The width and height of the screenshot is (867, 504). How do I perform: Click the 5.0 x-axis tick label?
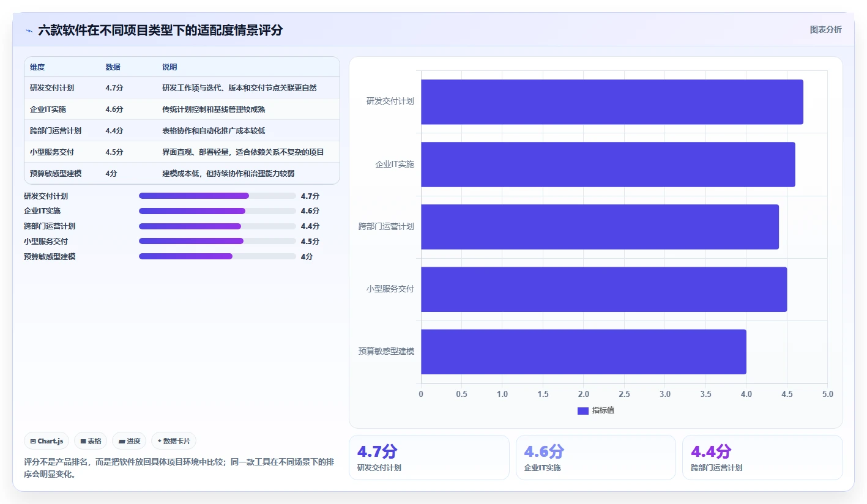[827, 395]
